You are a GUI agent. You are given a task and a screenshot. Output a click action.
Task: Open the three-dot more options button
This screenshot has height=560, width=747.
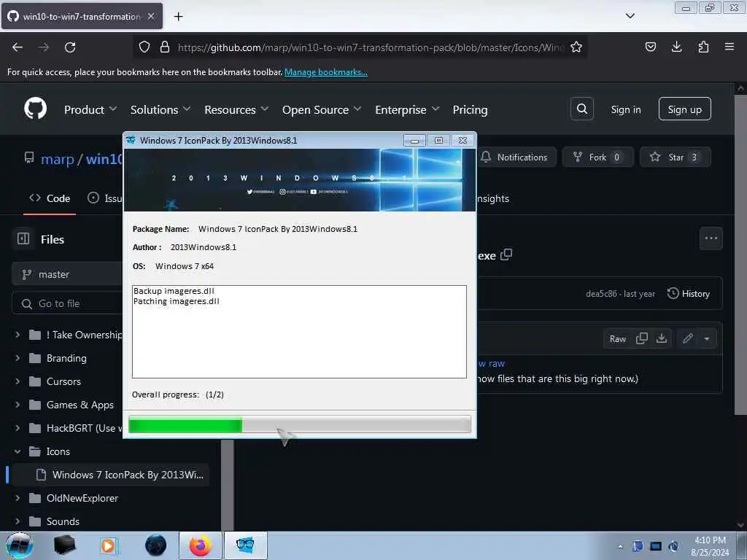tap(711, 238)
